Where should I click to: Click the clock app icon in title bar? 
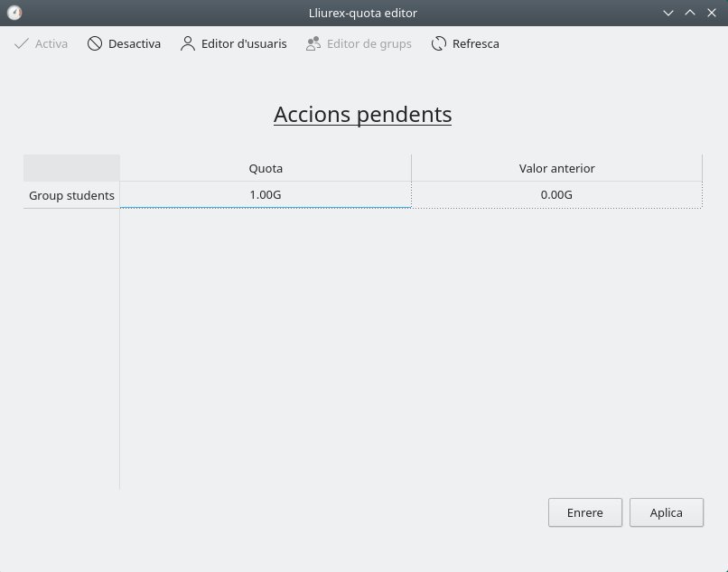coord(14,13)
